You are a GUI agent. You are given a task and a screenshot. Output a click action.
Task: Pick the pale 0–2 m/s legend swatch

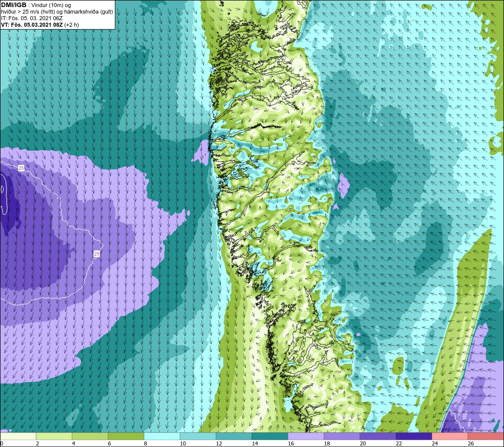(x=18, y=436)
